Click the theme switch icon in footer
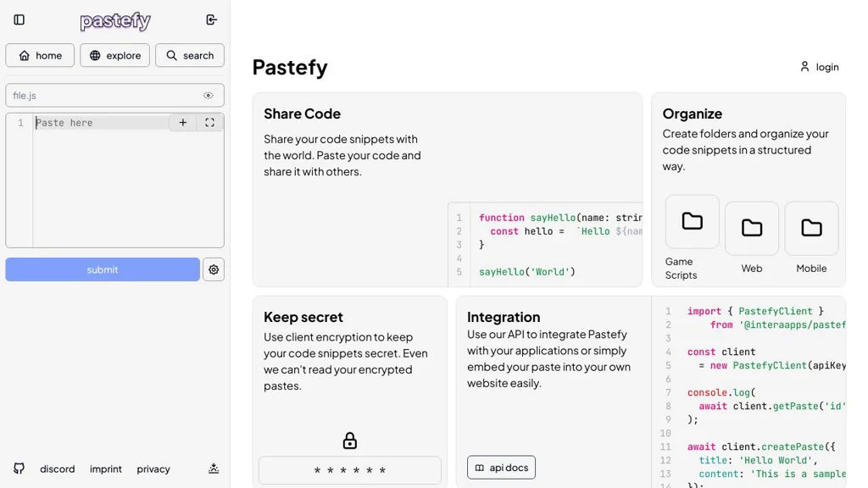 [214, 469]
